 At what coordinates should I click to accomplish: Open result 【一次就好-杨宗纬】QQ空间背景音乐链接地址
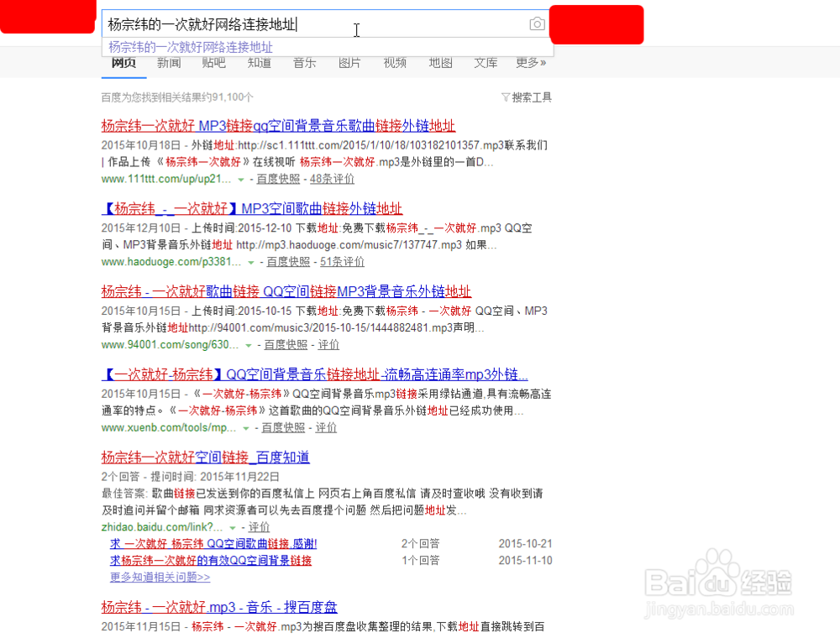(x=314, y=374)
